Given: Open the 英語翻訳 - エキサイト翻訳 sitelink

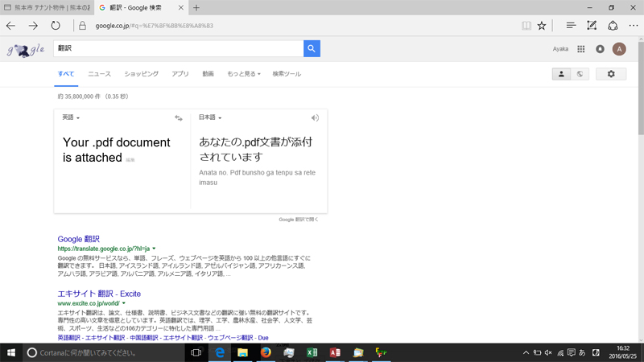Looking at the screenshot, I should (x=91, y=338).
